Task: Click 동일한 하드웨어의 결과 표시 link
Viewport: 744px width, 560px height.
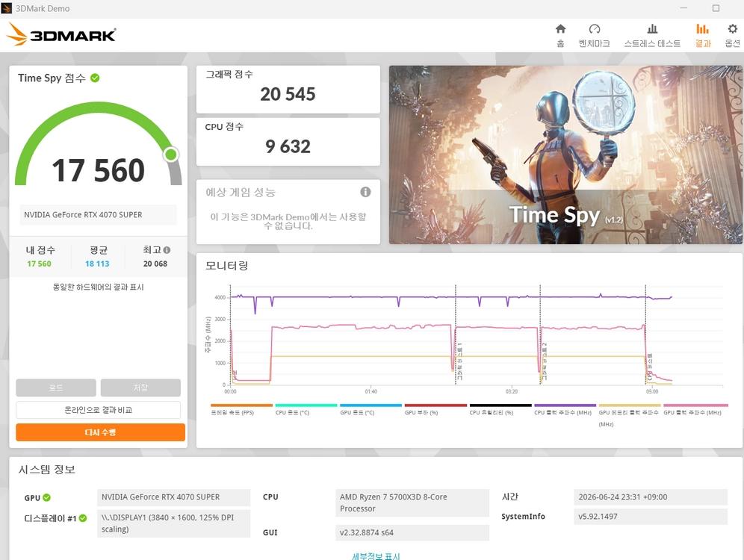Action: (98, 287)
